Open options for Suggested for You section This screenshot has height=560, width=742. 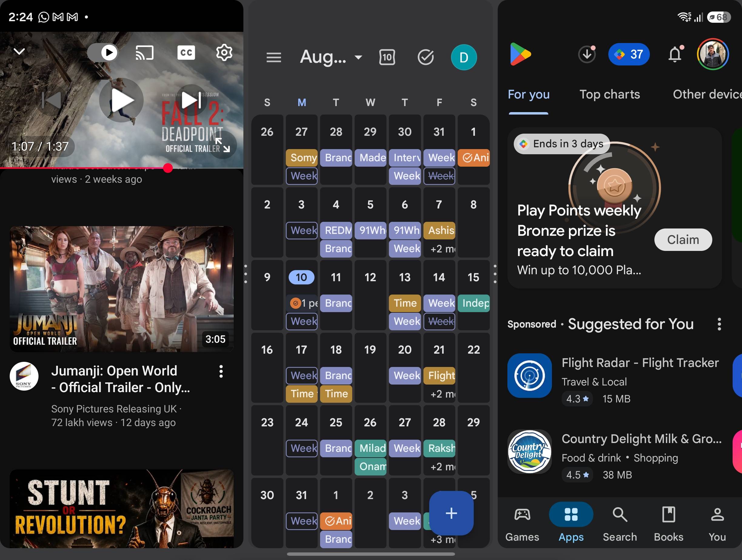[x=719, y=324]
